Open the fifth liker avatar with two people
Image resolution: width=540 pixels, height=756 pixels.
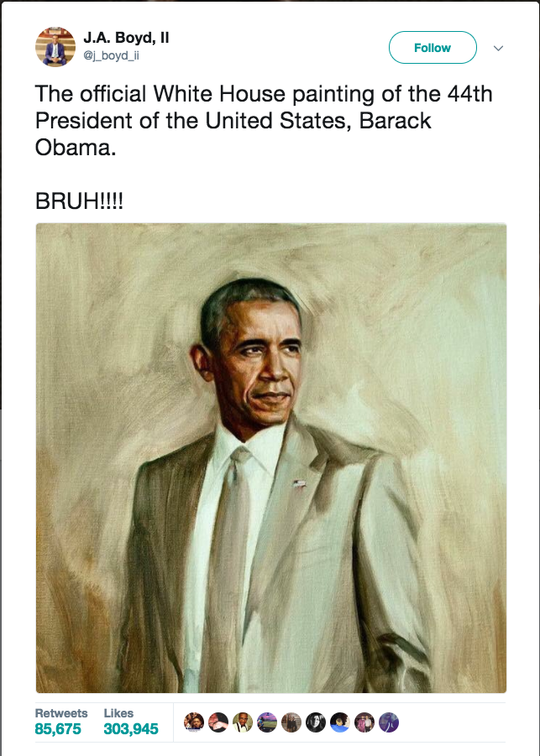pos(291,722)
